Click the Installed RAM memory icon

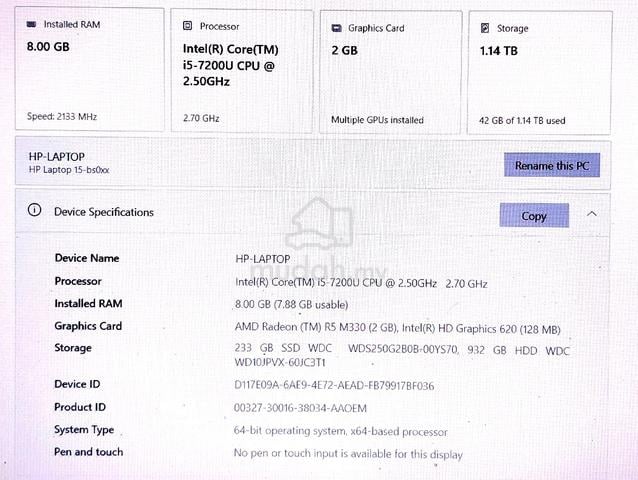pos(31,24)
